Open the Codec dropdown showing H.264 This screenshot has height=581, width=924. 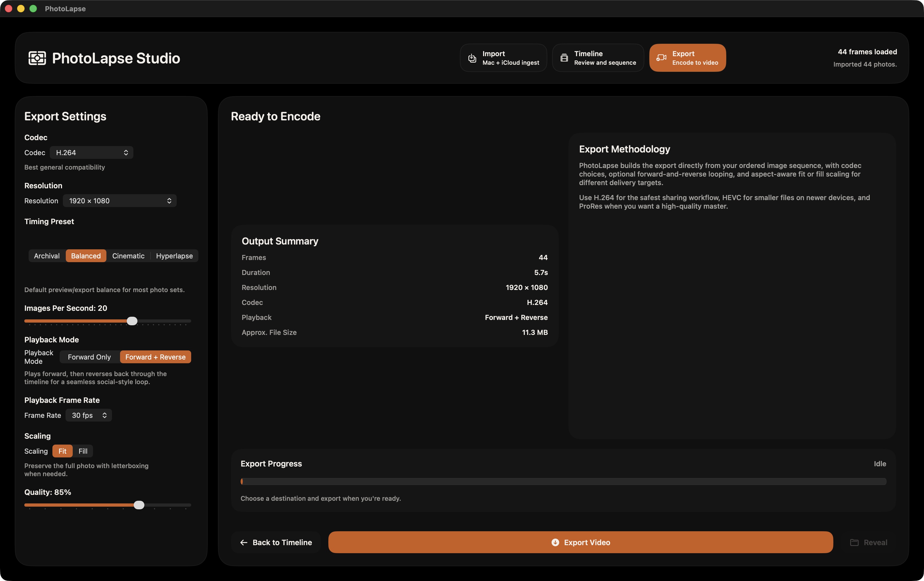(91, 152)
